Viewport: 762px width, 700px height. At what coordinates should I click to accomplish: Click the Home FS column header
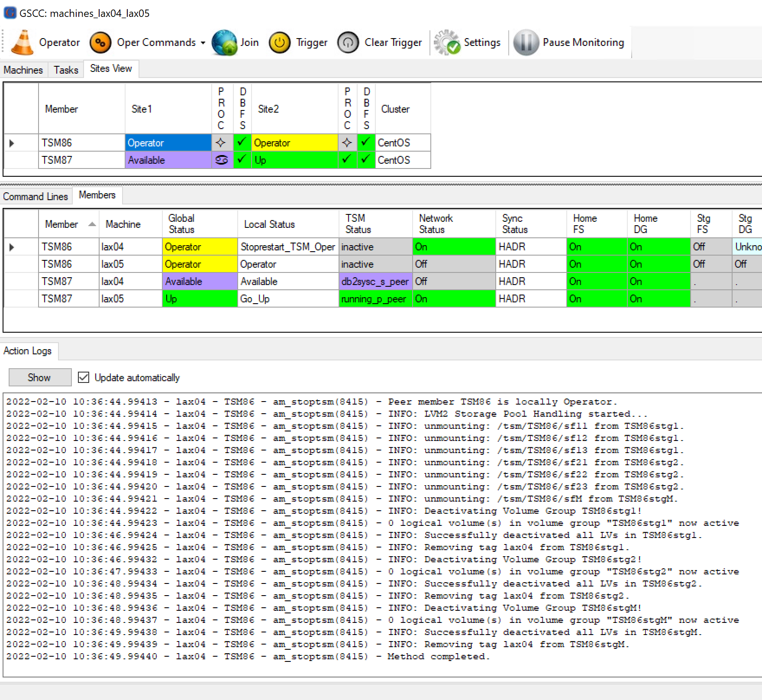point(597,224)
